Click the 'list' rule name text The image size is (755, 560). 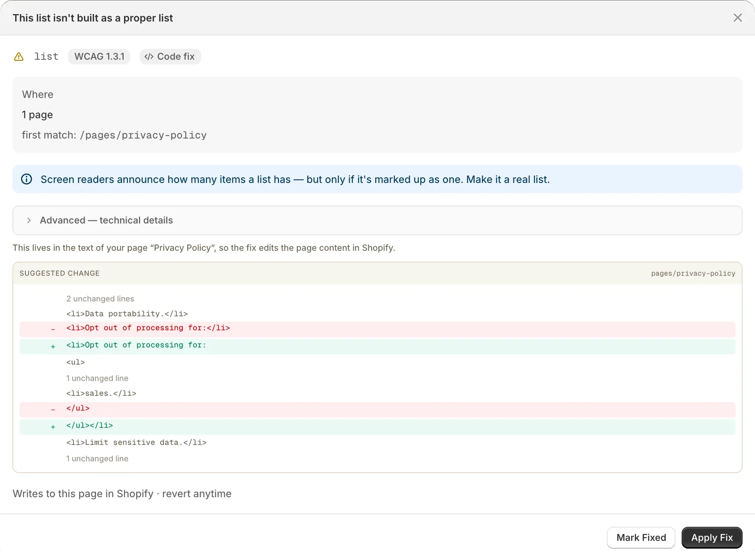click(46, 57)
